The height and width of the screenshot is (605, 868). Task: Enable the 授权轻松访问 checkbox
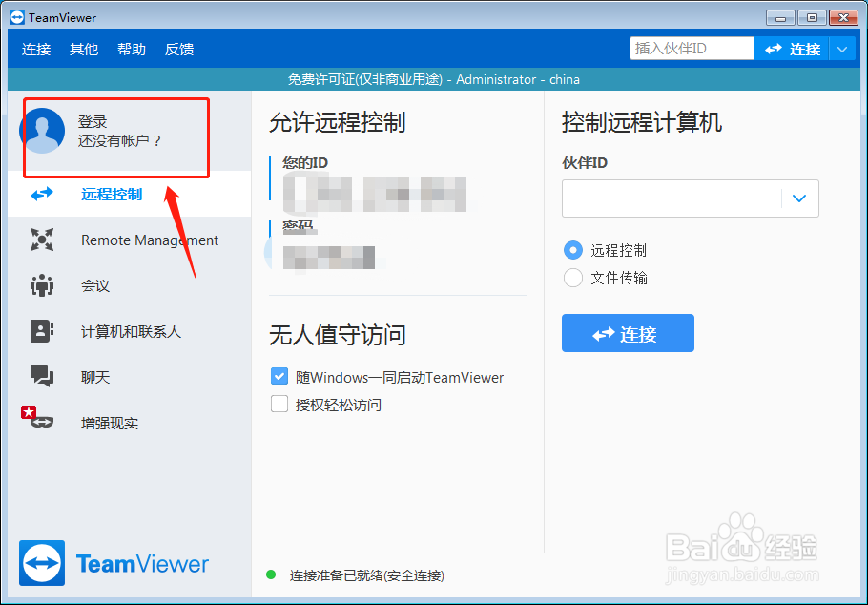tap(279, 404)
